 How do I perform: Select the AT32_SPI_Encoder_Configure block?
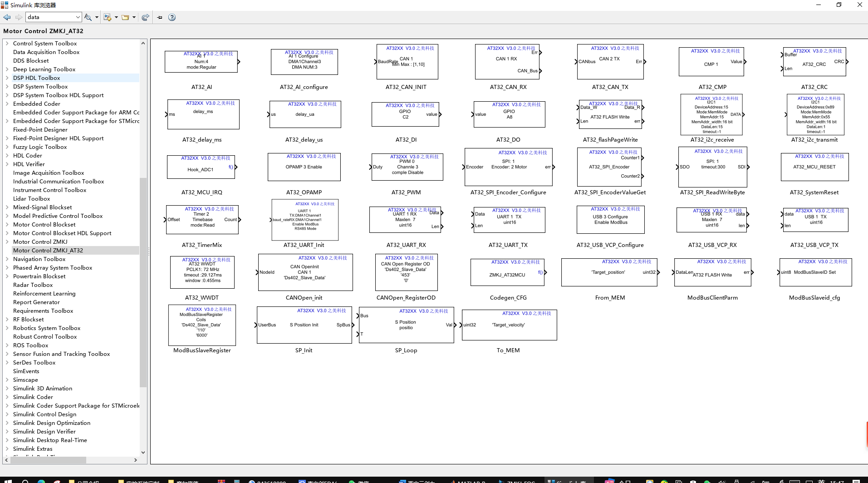coord(508,167)
